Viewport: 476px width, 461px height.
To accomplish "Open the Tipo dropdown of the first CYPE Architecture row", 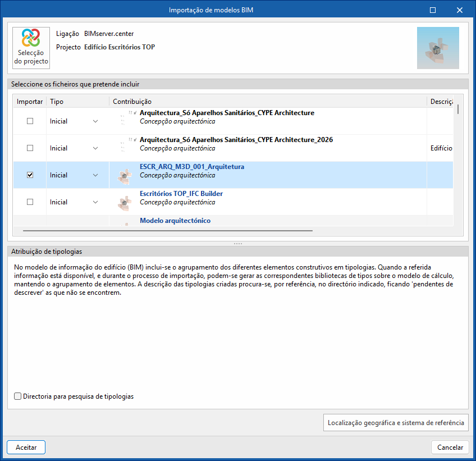I will pyautogui.click(x=95, y=121).
